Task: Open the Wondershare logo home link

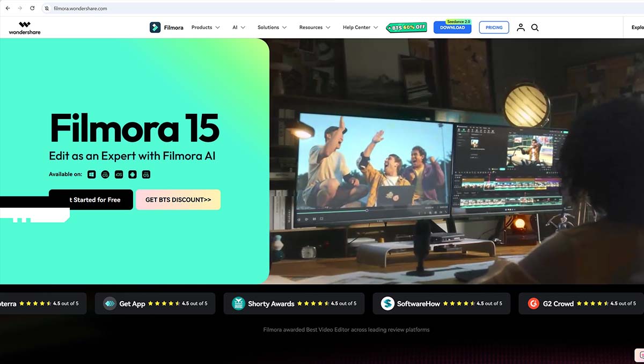Action: click(x=25, y=28)
